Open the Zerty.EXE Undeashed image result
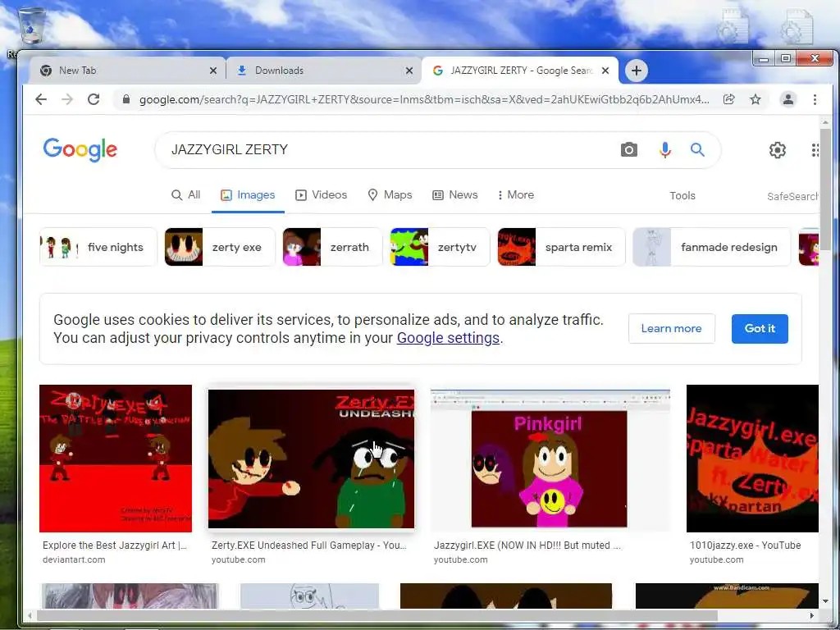The width and height of the screenshot is (840, 630). (x=311, y=459)
